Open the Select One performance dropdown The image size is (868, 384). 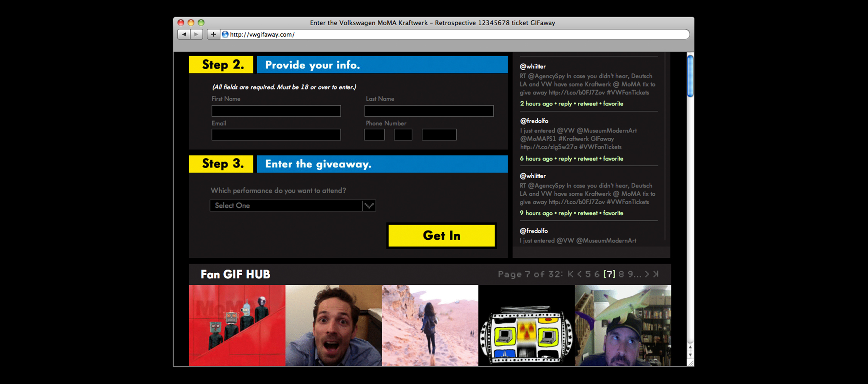point(293,205)
